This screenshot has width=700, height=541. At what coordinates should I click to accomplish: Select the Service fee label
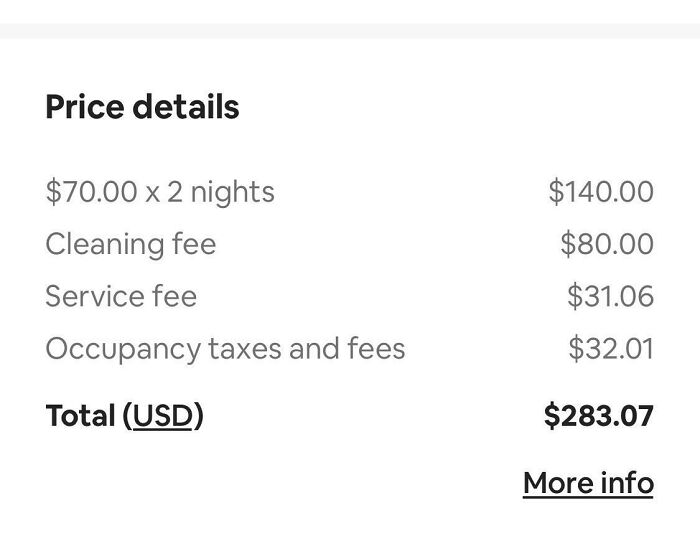[121, 296]
